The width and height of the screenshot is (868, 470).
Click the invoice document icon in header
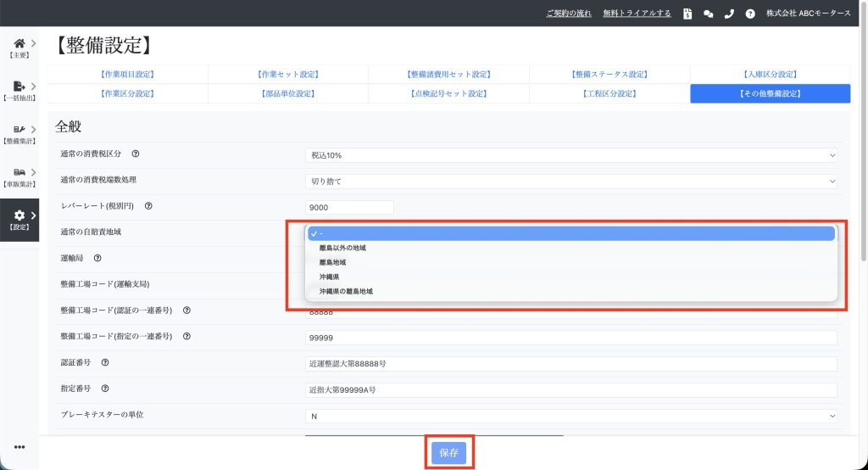pyautogui.click(x=687, y=14)
